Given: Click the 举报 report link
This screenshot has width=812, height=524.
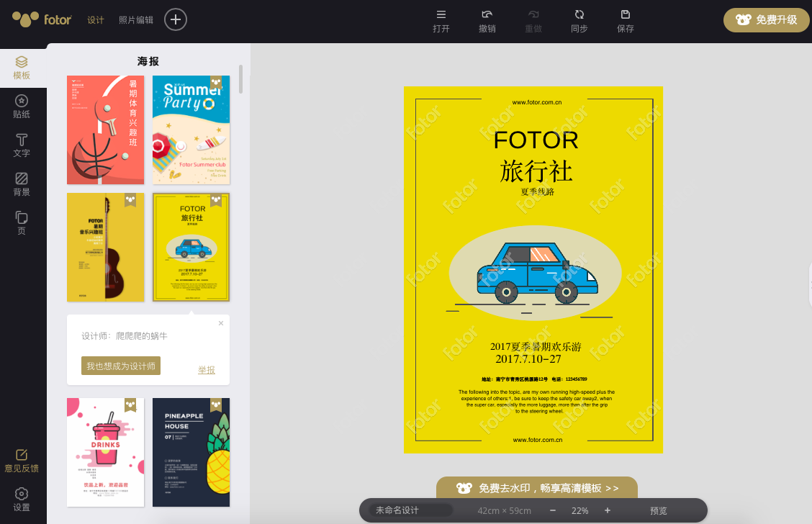Looking at the screenshot, I should tap(207, 370).
